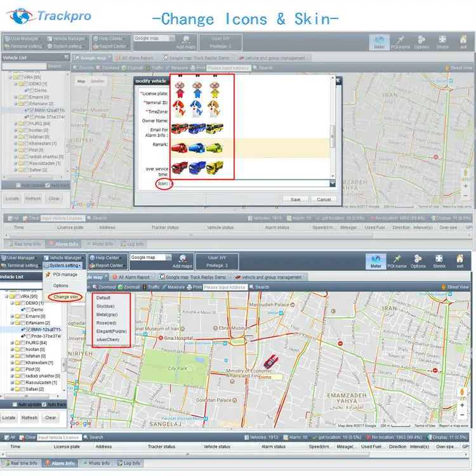
Task: Click Locate button in the skin-menu window
Action: point(9,418)
